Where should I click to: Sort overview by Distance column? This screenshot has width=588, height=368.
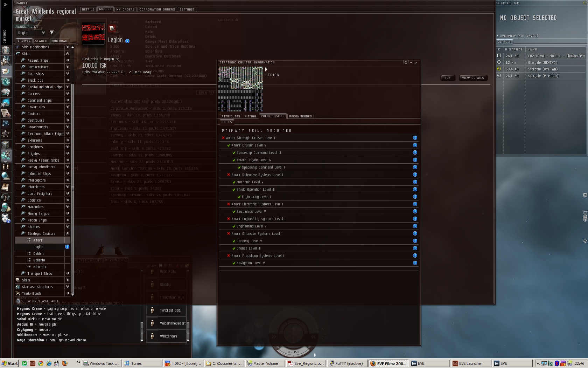pyautogui.click(x=514, y=49)
